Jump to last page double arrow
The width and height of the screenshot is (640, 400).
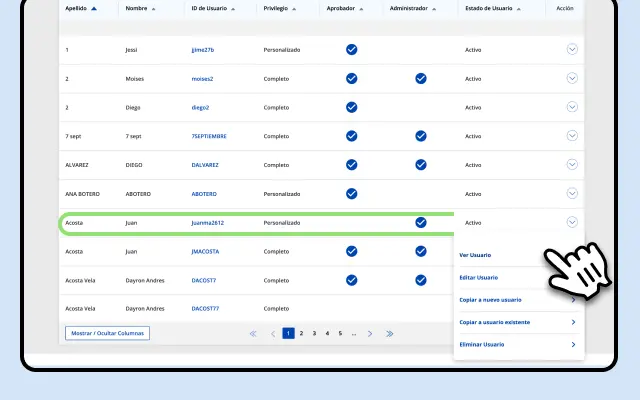point(389,333)
